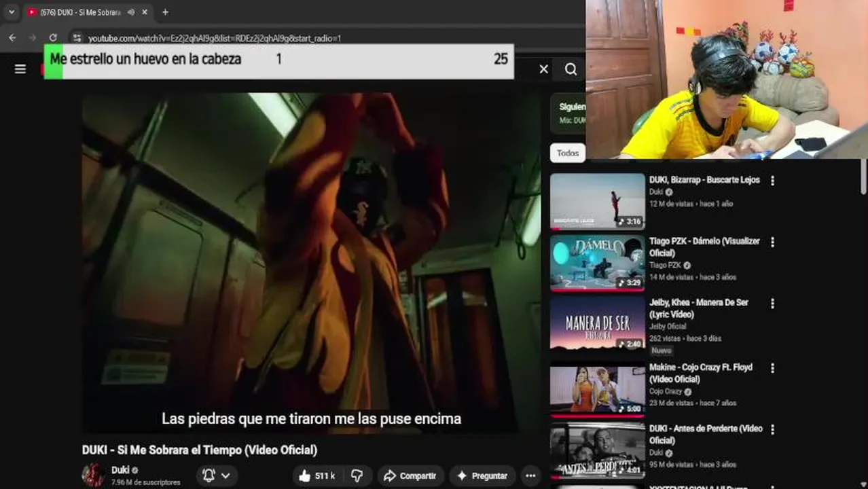
Task: Go back with the browser back arrow
Action: coord(12,38)
